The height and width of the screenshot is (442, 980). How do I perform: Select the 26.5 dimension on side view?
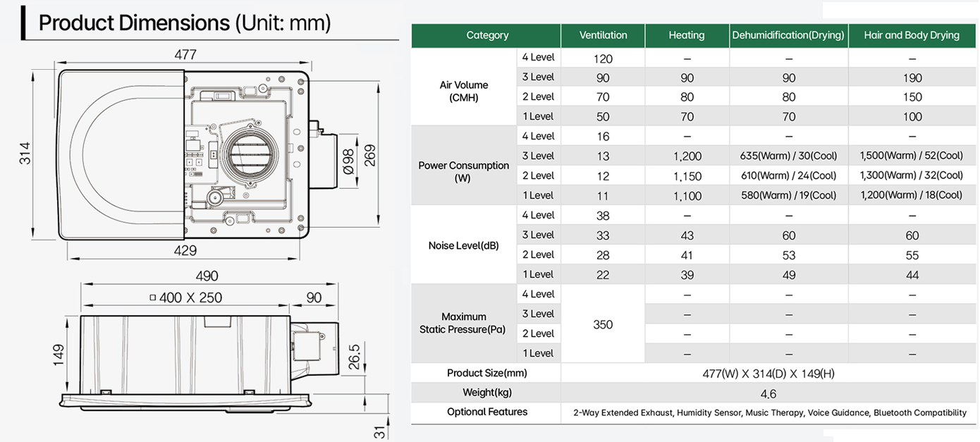[x=355, y=356]
